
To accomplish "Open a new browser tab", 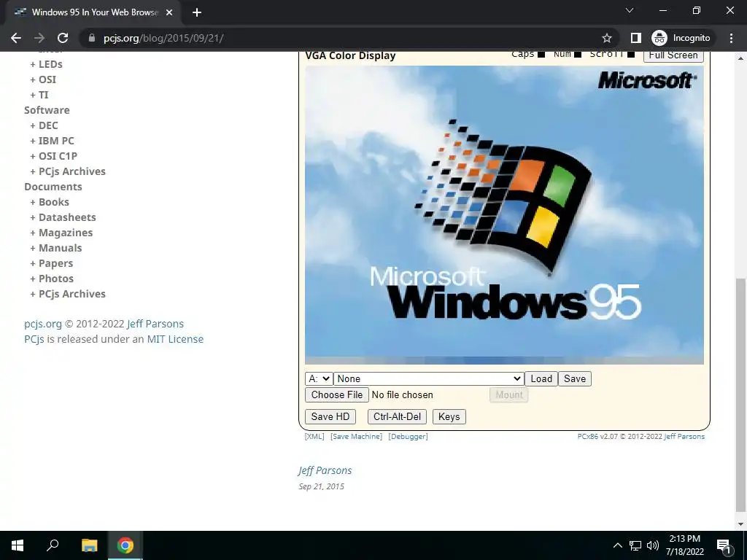I will 197,13.
